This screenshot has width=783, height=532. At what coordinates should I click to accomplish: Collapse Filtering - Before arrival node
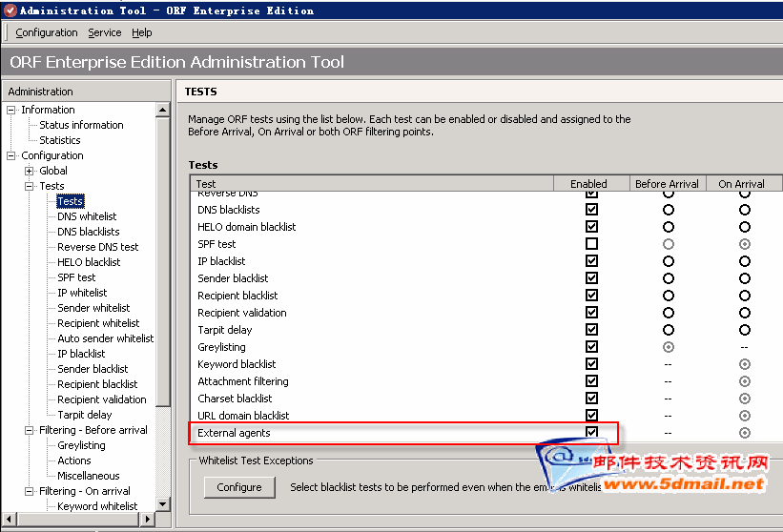point(30,430)
